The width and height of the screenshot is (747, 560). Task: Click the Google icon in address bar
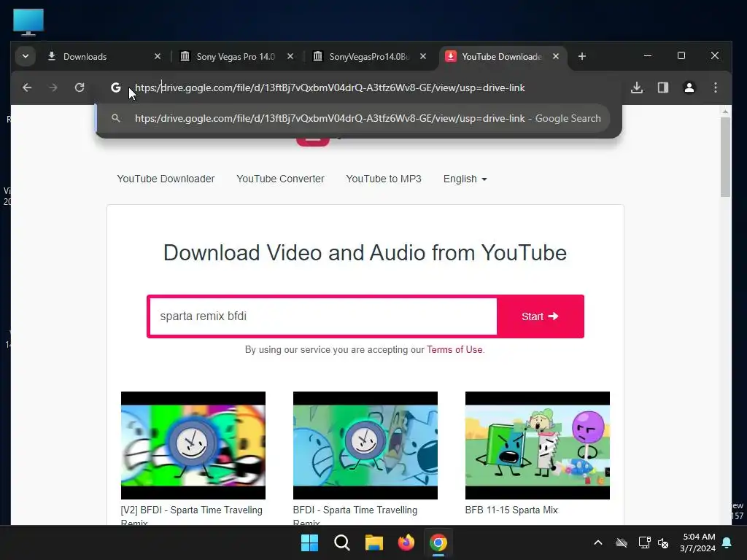click(x=116, y=87)
